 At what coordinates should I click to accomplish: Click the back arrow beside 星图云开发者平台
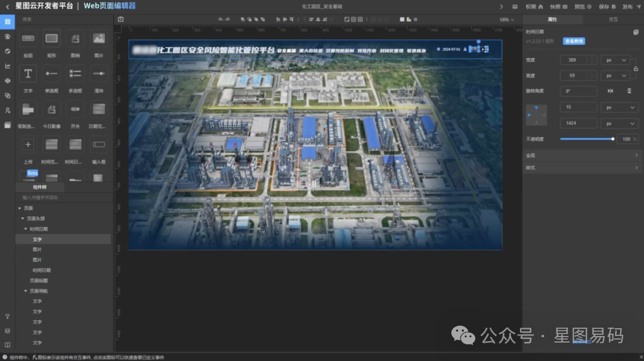tap(7, 7)
